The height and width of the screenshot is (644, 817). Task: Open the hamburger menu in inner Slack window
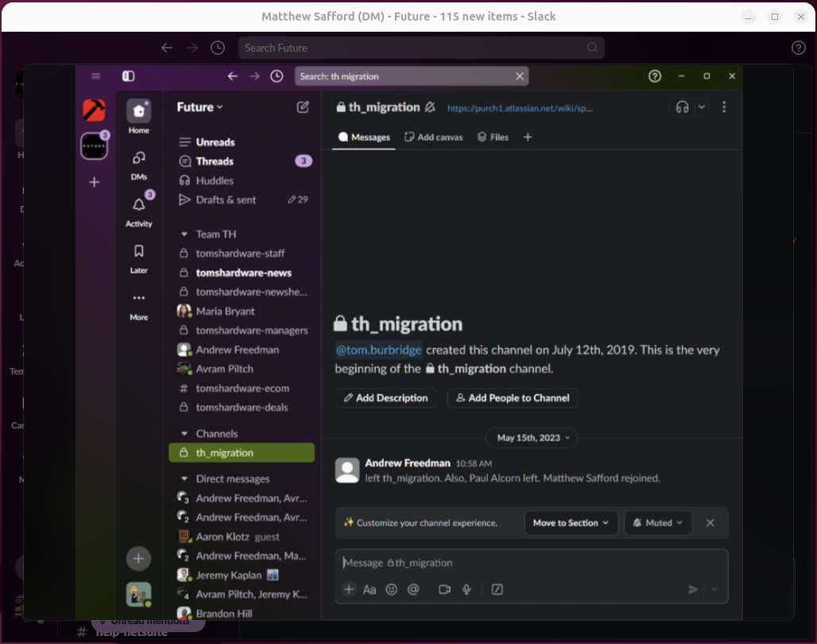tap(95, 76)
